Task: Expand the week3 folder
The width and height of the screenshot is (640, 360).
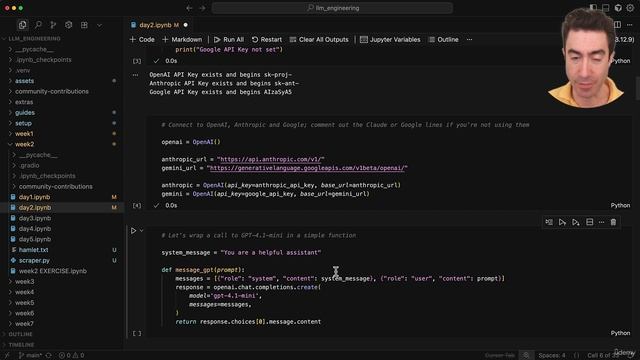Action: 24,282
